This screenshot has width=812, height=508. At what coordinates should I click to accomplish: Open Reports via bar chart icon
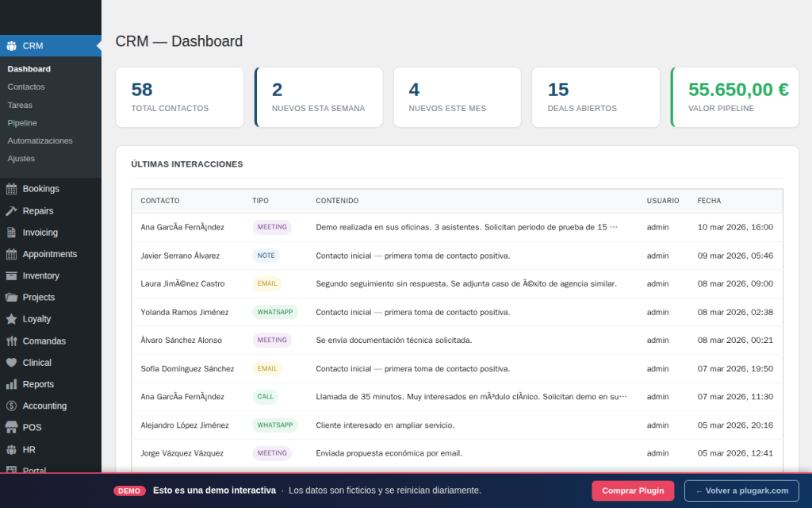[x=11, y=384]
